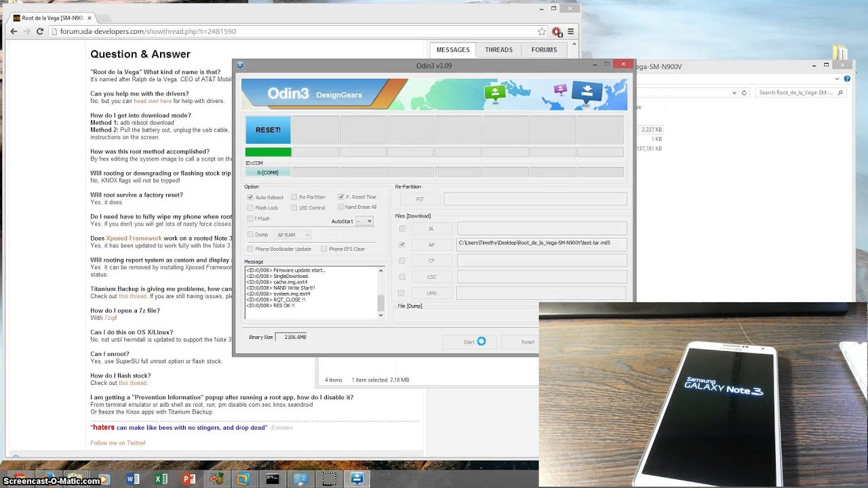Enable the Re-Partition option

(x=294, y=197)
